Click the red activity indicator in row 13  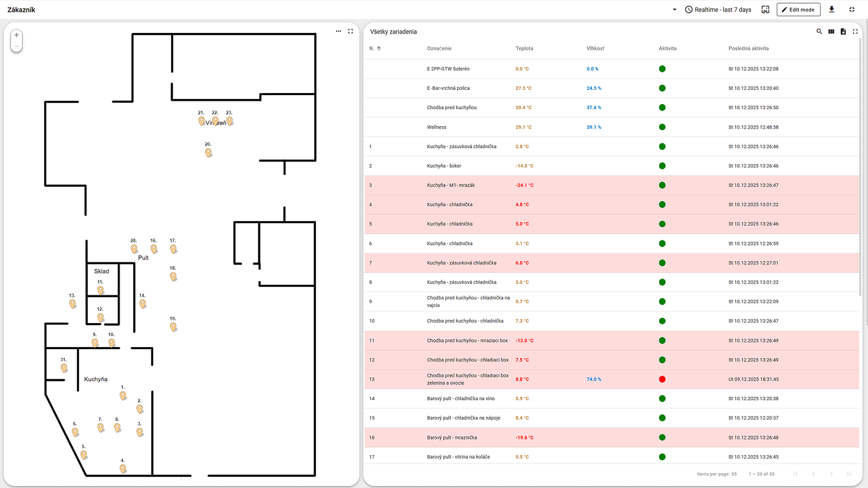tap(662, 379)
